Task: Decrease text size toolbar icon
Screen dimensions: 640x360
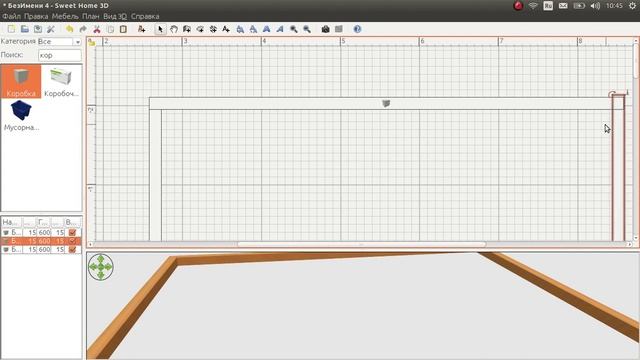Action: click(253, 29)
